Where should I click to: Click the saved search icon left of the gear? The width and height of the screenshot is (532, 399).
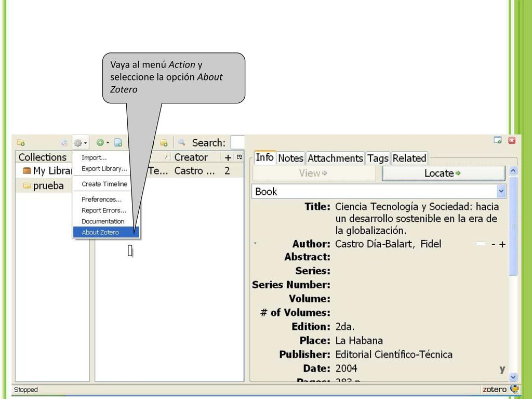pos(64,143)
